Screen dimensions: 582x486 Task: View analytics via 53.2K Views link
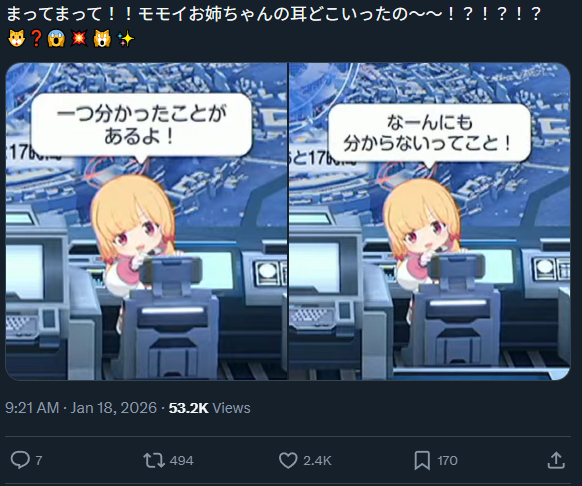pos(209,408)
